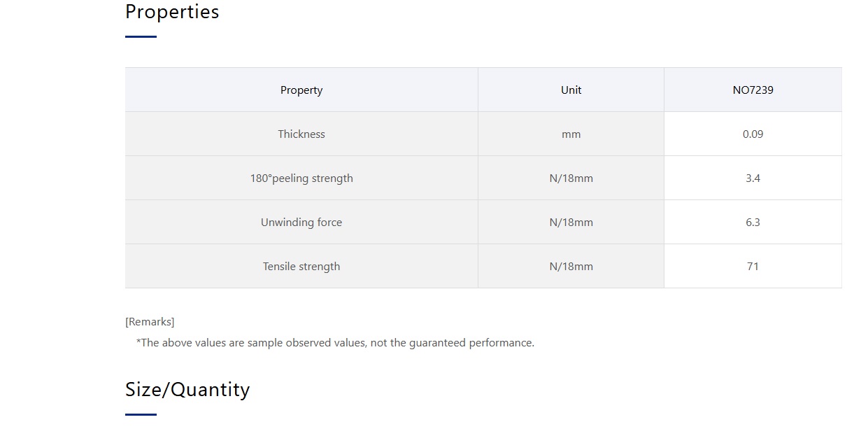Image resolution: width=868 pixels, height=429 pixels.
Task: Click the Thickness row label
Action: 301,134
